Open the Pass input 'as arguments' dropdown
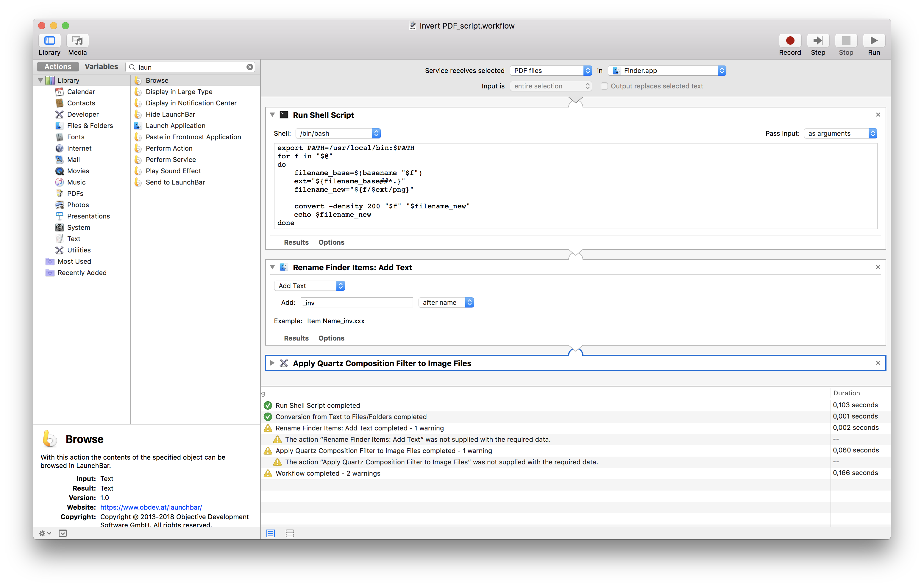Image resolution: width=924 pixels, height=587 pixels. pyautogui.click(x=840, y=133)
